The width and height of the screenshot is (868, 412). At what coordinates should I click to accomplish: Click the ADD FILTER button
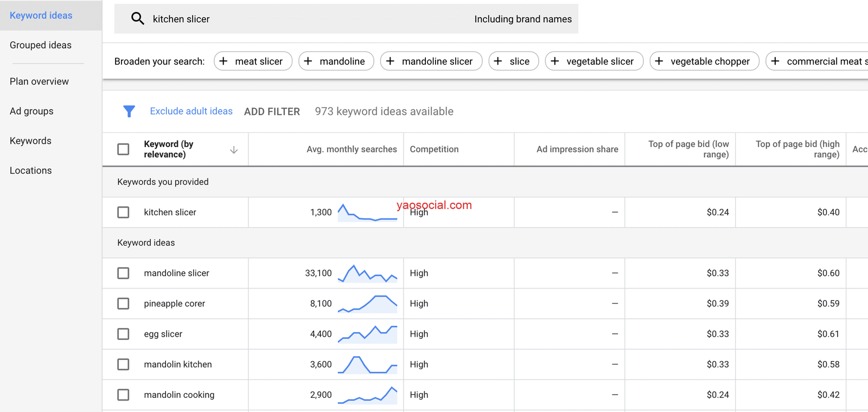coord(272,112)
